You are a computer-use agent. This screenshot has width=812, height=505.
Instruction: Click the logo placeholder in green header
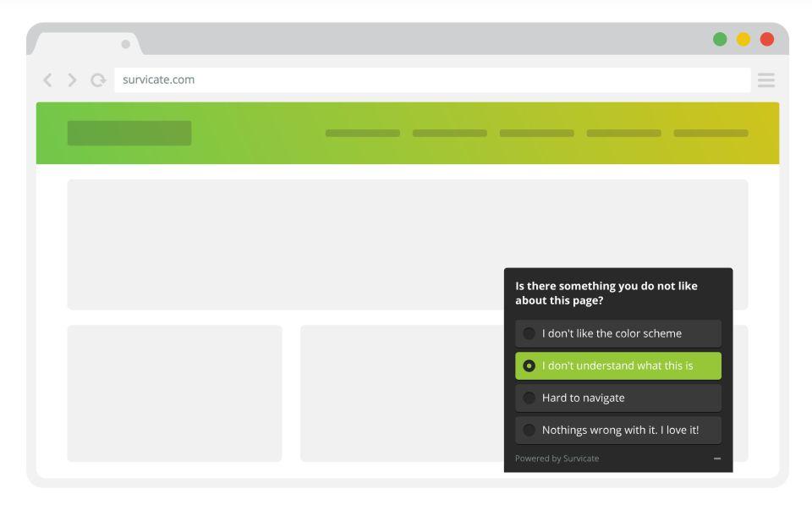pyautogui.click(x=129, y=133)
